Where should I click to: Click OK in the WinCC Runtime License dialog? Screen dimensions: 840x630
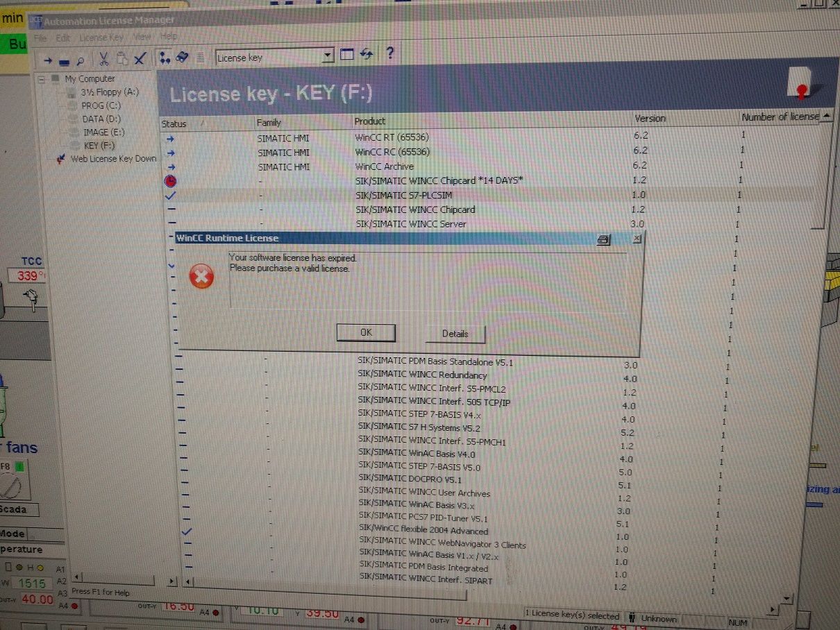366,333
